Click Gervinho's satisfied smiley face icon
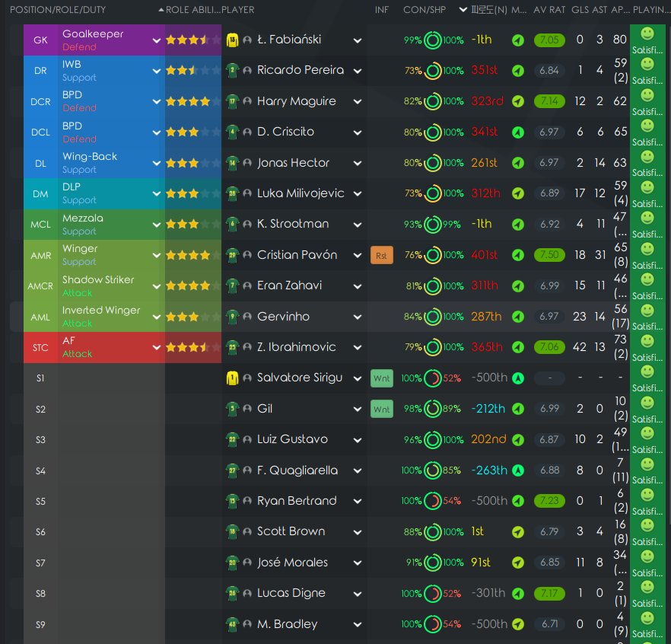Screen dimensions: 671x644 [647, 311]
